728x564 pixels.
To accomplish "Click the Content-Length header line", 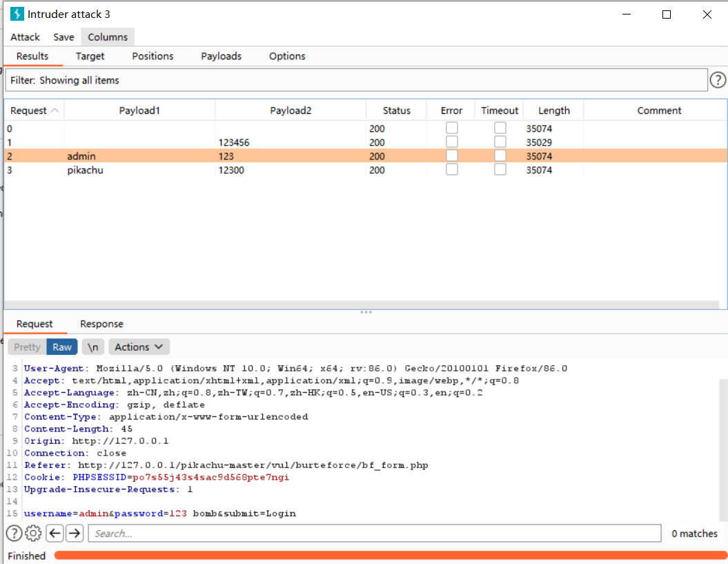I will click(x=78, y=429).
